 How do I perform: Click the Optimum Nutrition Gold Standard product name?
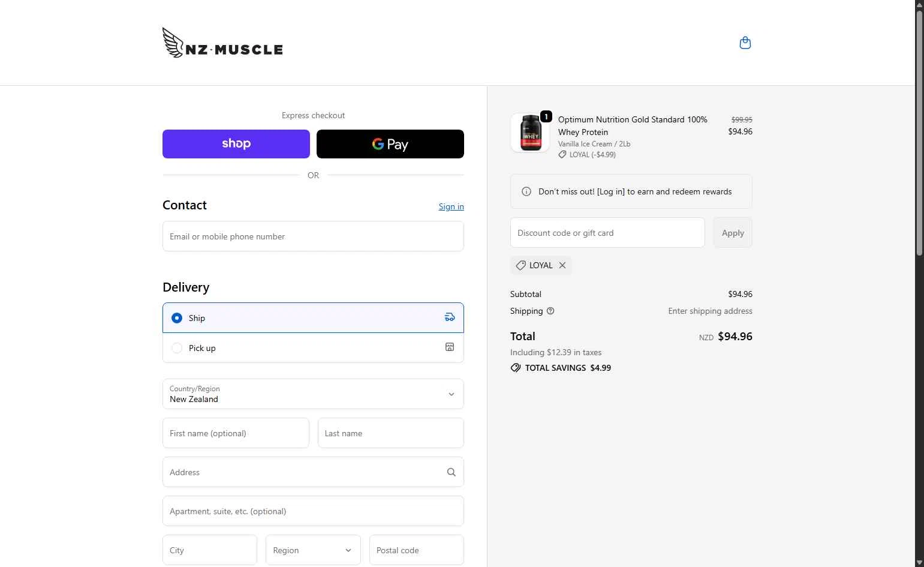point(633,125)
